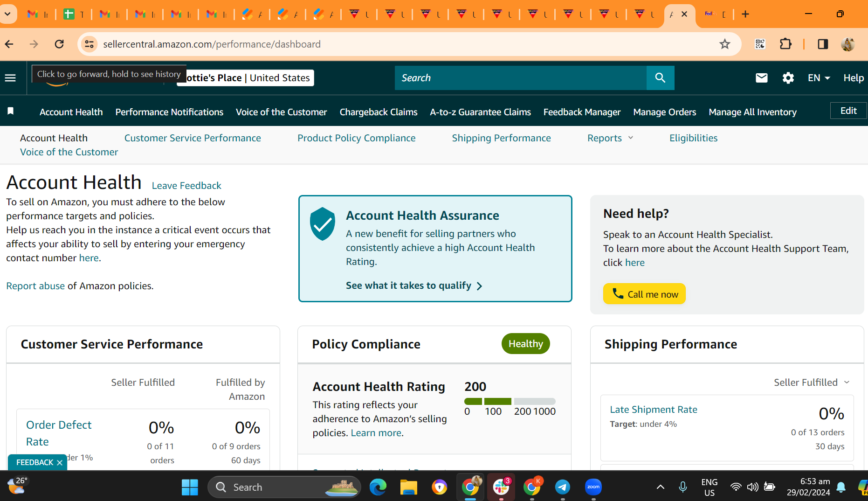Open the Chrome extensions puzzle icon
Screen dimensions: 868x501
(x=785, y=44)
